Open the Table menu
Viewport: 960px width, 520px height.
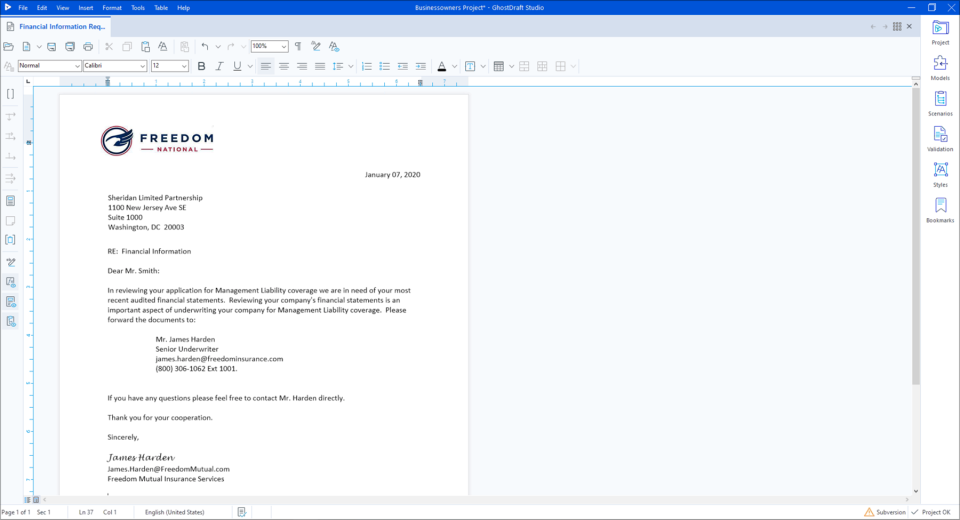tap(161, 8)
